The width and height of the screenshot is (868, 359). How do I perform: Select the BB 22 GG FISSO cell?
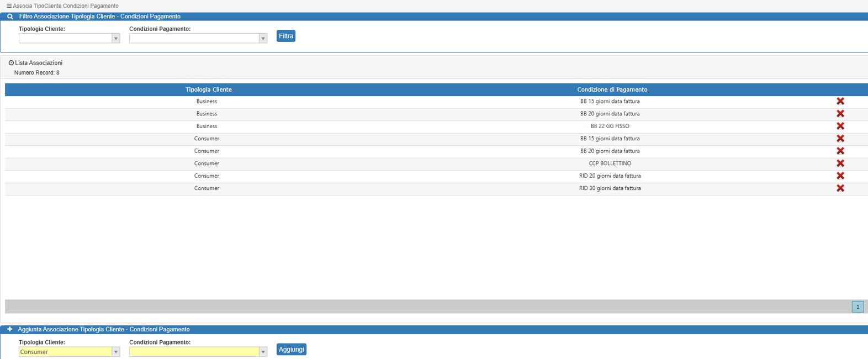(x=610, y=126)
